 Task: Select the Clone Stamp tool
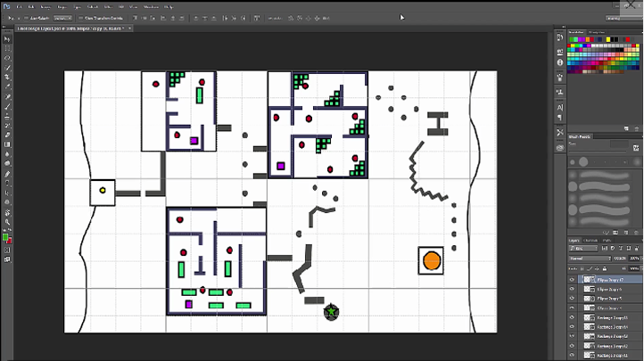[x=7, y=117]
